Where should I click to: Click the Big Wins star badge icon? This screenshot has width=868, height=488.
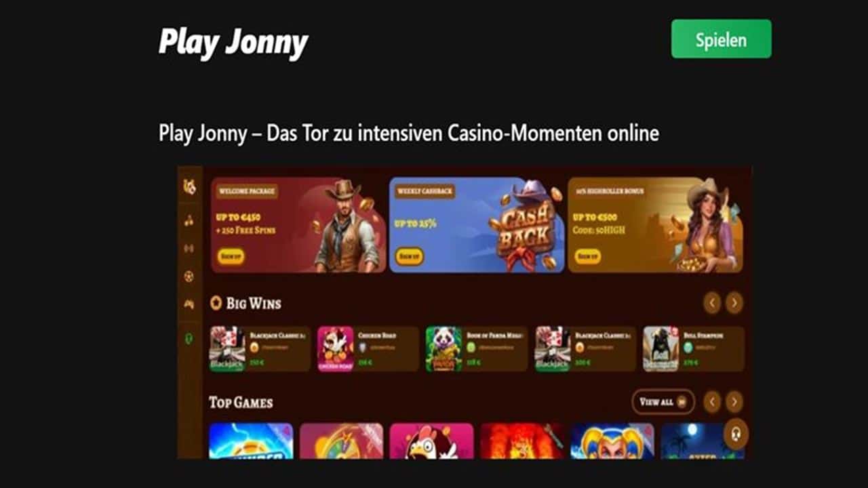[x=216, y=302]
